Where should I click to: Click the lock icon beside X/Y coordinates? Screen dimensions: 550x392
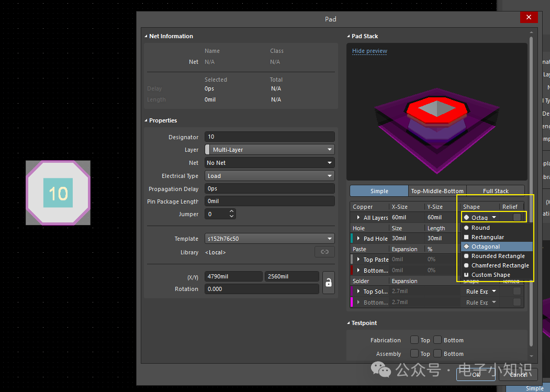point(328,283)
